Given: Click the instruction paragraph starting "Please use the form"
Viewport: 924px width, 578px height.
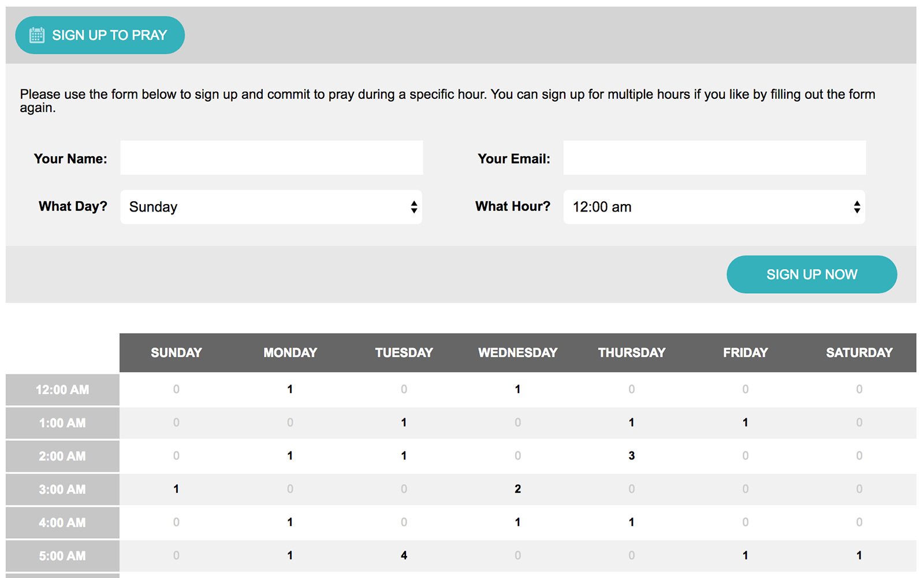Looking at the screenshot, I should pos(448,101).
